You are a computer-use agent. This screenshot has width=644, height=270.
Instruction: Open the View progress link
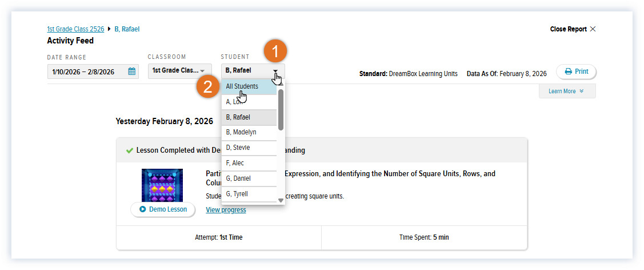click(x=226, y=210)
